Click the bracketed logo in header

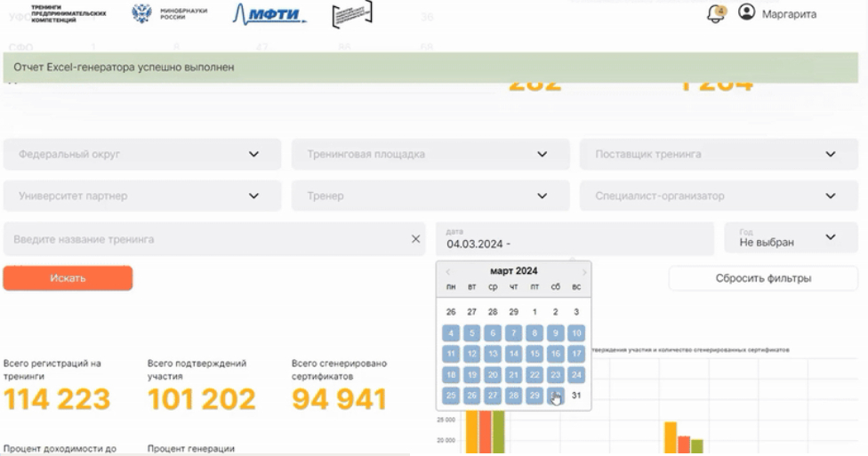click(x=352, y=14)
